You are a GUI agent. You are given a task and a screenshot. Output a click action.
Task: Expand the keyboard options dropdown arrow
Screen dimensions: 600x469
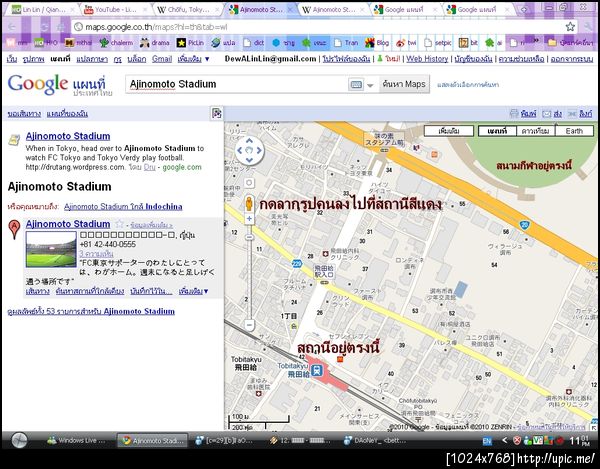click(x=370, y=85)
